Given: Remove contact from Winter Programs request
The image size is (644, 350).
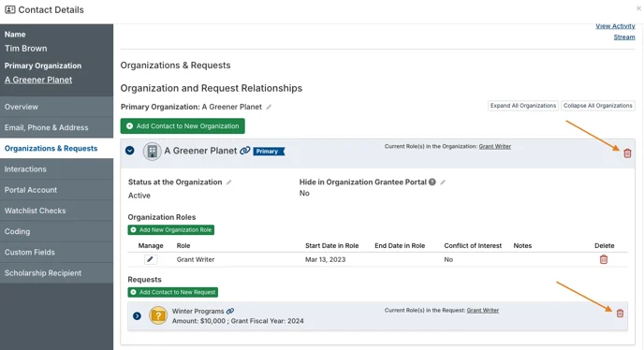Looking at the screenshot, I should click(620, 314).
